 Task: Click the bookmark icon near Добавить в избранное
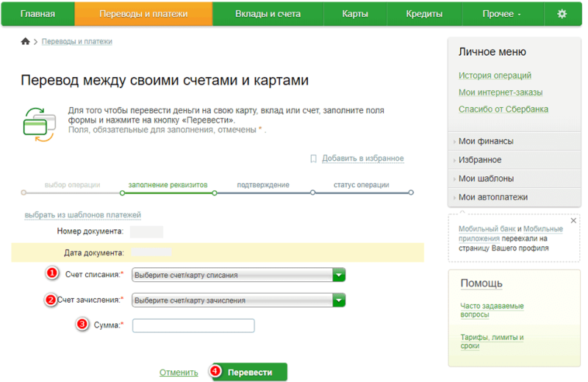(x=313, y=159)
